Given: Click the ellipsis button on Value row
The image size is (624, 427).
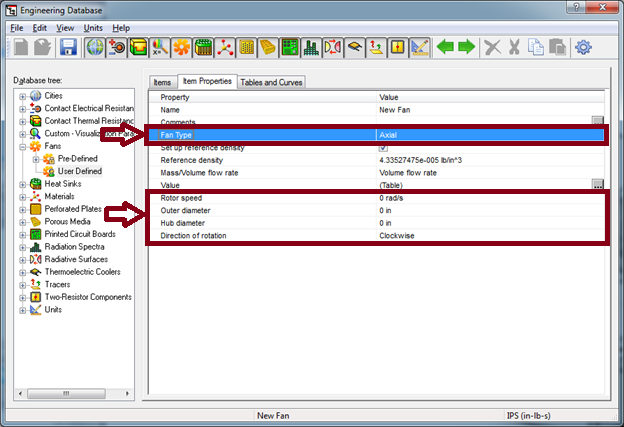Looking at the screenshot, I should coord(597,185).
